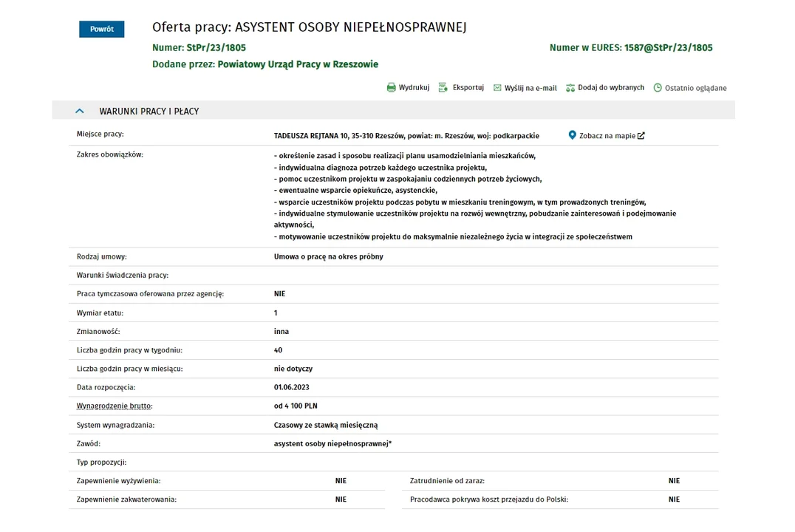Click the clock icon for Ostatnio oglądane
The image size is (795, 532).
[658, 88]
